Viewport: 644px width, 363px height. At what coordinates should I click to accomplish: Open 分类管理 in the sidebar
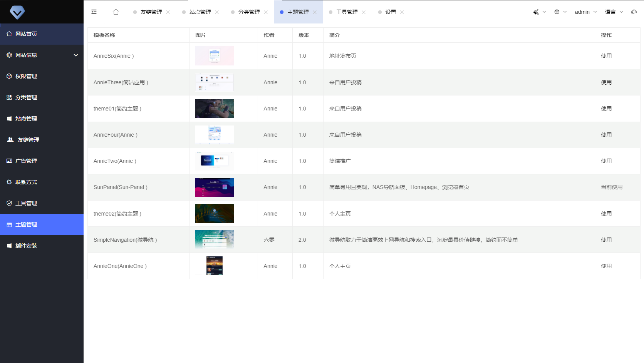[42, 97]
